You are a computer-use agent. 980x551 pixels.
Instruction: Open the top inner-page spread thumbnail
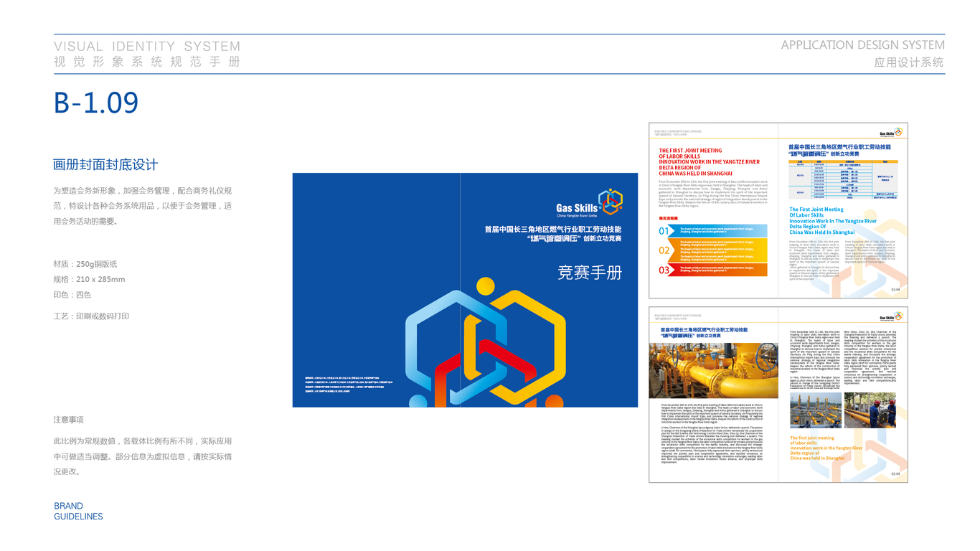coord(778,210)
